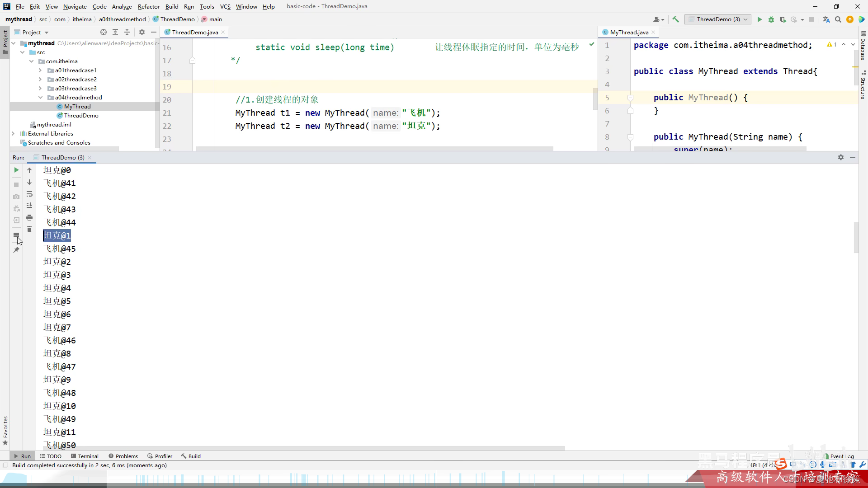
Task: Click the console vertical scrollbar thumb
Action: click(x=856, y=237)
